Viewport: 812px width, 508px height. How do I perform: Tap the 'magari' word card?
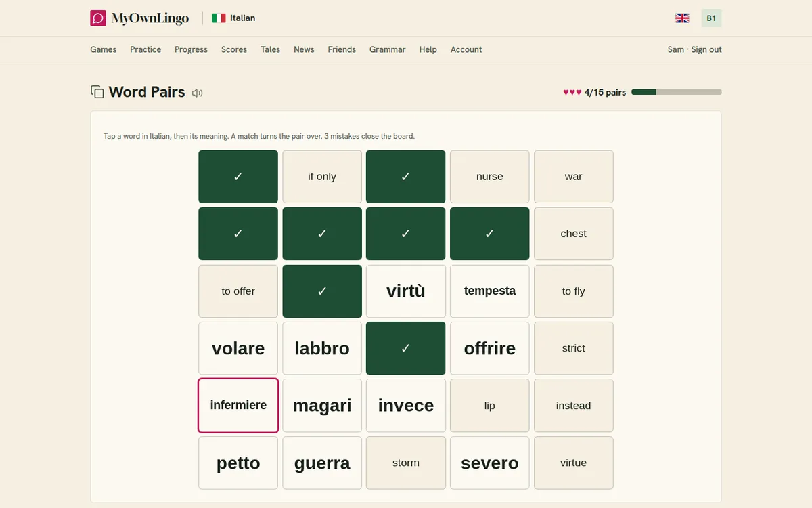pos(322,406)
